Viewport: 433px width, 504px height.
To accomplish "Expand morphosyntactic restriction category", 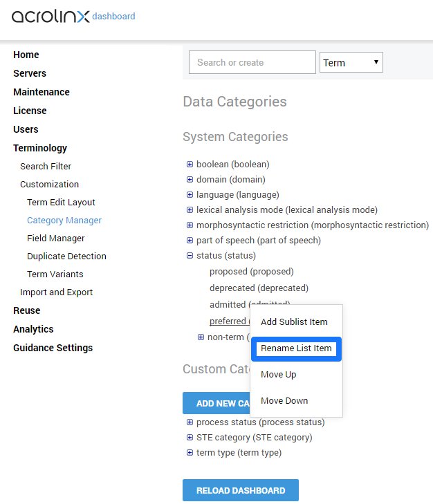I will tap(190, 225).
